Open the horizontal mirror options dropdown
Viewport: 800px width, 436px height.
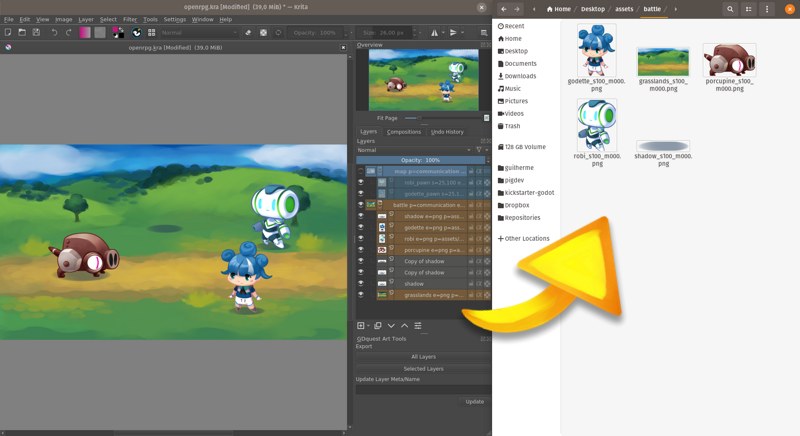(442, 33)
